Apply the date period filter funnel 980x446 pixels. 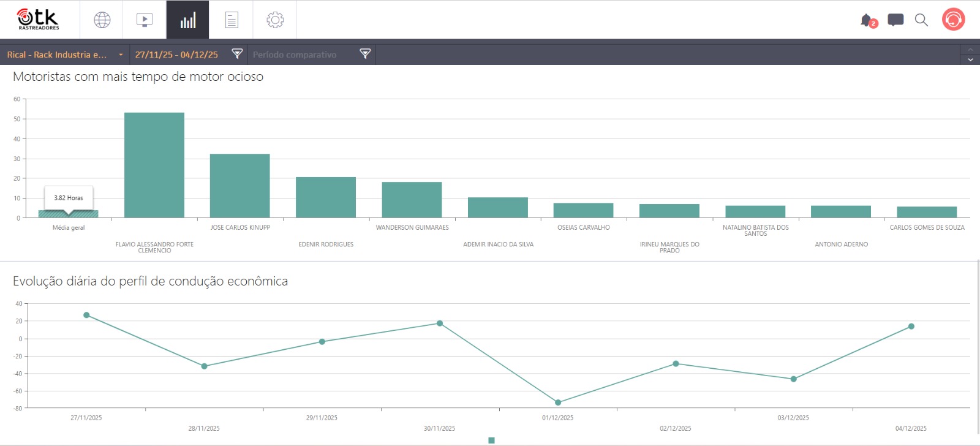237,54
